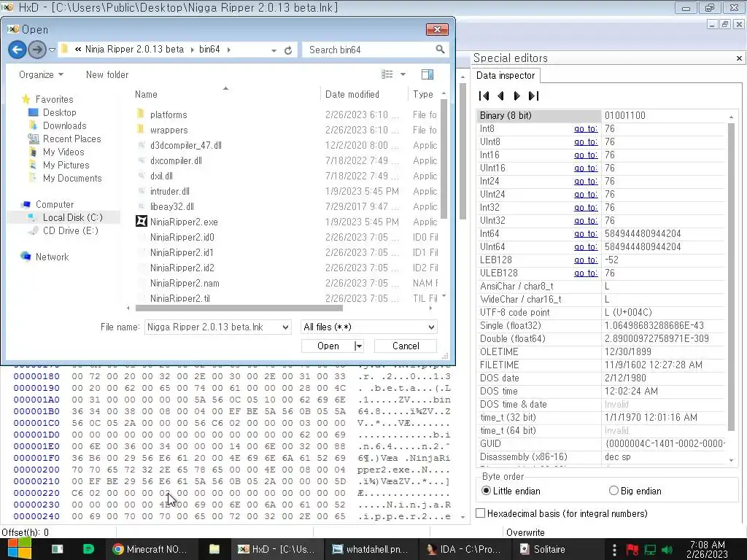Click the File name input field
The width and height of the screenshot is (747, 560).
coord(212,327)
